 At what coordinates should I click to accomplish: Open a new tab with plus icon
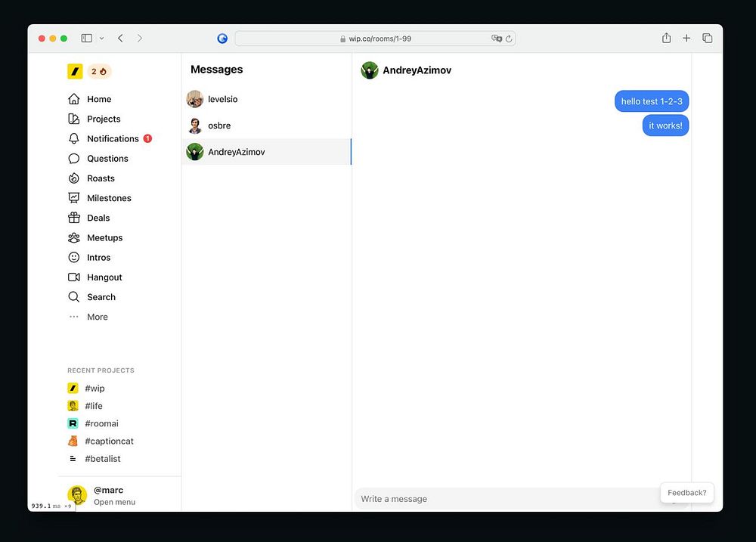click(686, 38)
